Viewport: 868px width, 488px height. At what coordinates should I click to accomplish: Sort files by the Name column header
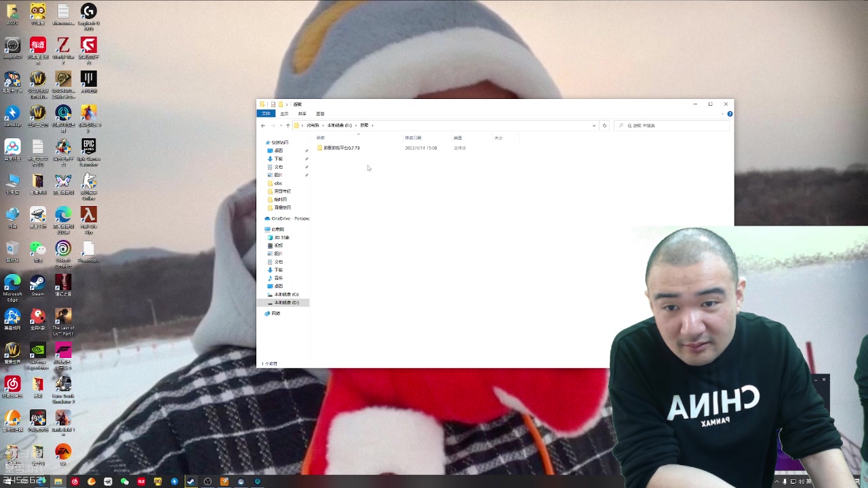coord(358,138)
